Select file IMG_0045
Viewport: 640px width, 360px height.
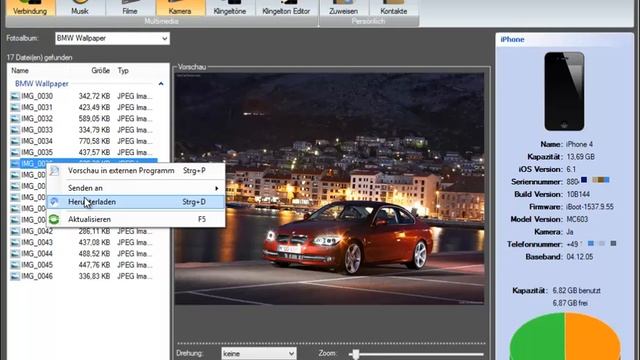point(37,265)
